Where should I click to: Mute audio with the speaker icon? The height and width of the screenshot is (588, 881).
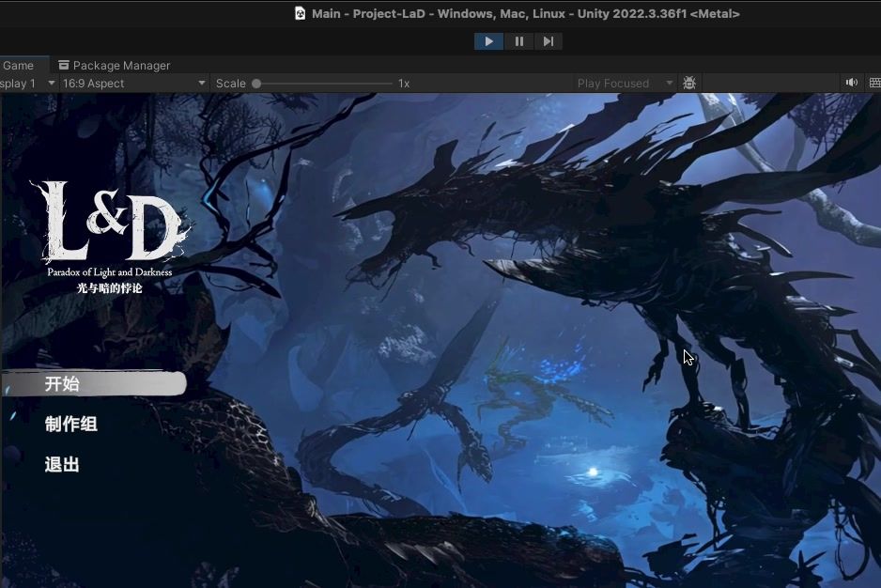pyautogui.click(x=851, y=83)
